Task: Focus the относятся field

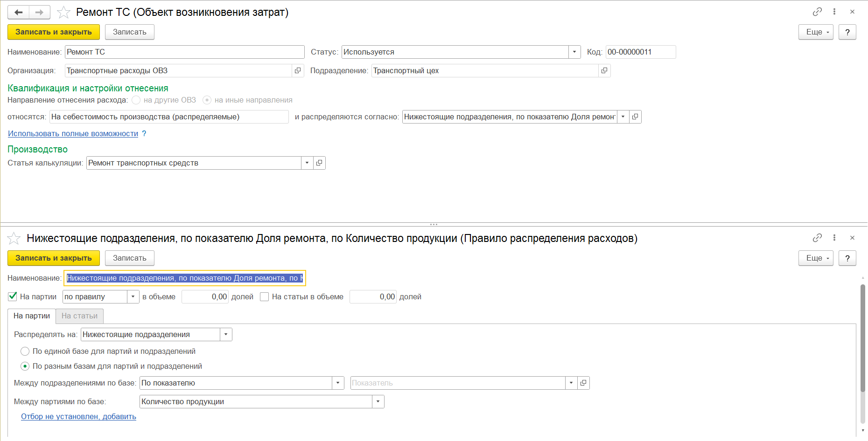Action: [169, 117]
